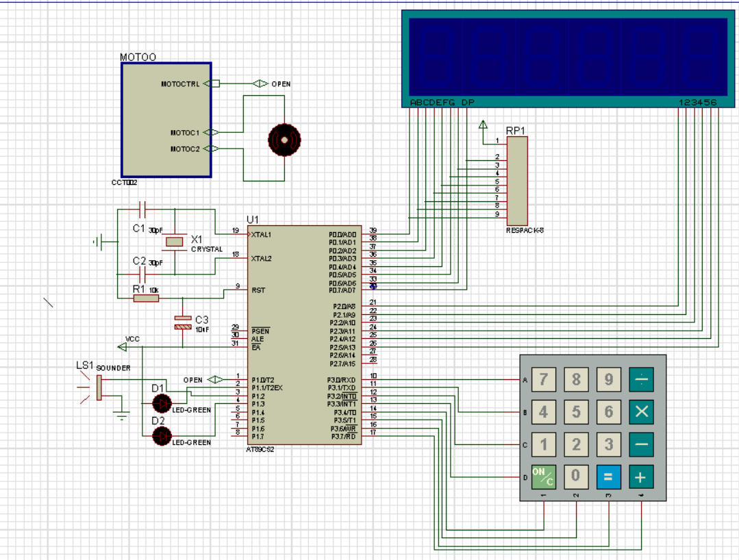
Task: Click the OPEN terminal beside MOTOCTRL
Action: [x=260, y=84]
